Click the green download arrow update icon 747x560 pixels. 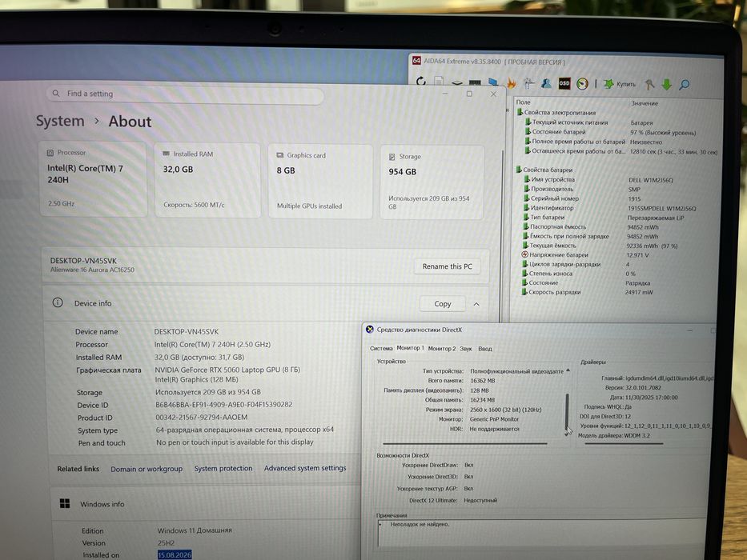pyautogui.click(x=666, y=85)
